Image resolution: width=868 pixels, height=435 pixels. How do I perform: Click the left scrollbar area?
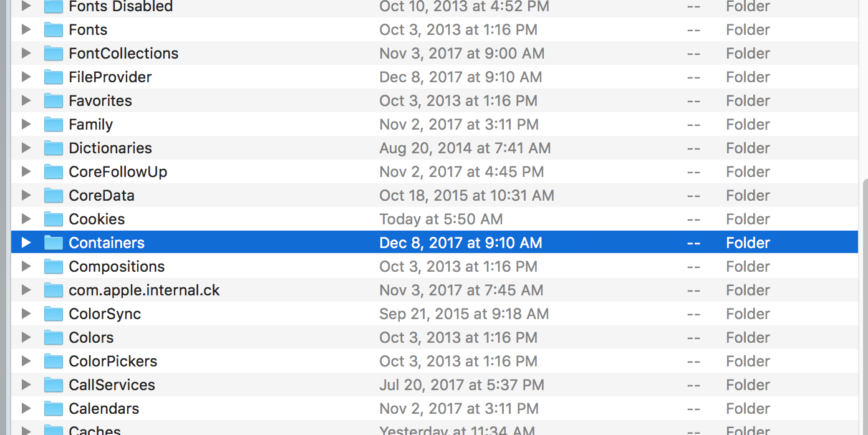point(5,218)
